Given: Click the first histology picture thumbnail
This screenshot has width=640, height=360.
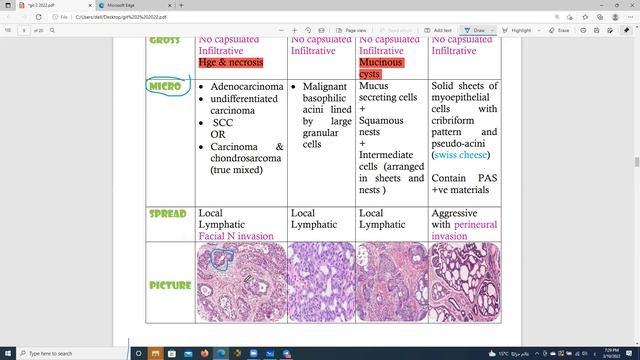Looking at the screenshot, I should pos(241,282).
